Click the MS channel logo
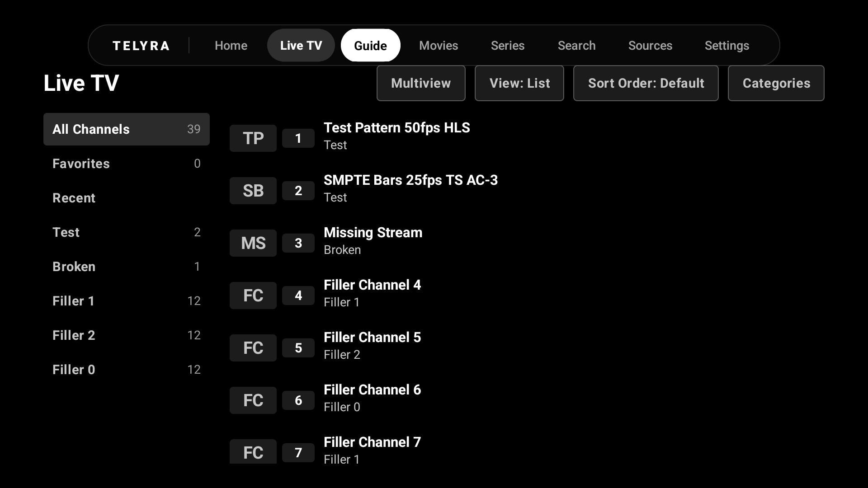The image size is (868, 488). tap(253, 243)
